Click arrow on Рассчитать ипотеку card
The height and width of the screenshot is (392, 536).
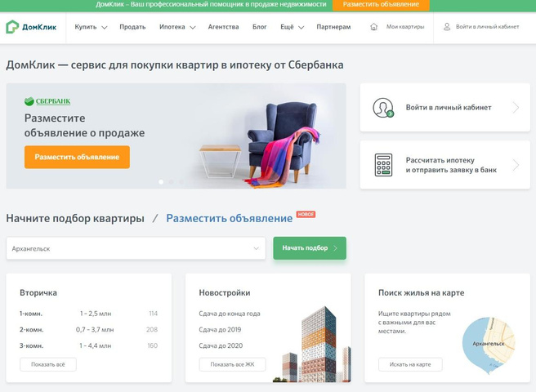[516, 165]
